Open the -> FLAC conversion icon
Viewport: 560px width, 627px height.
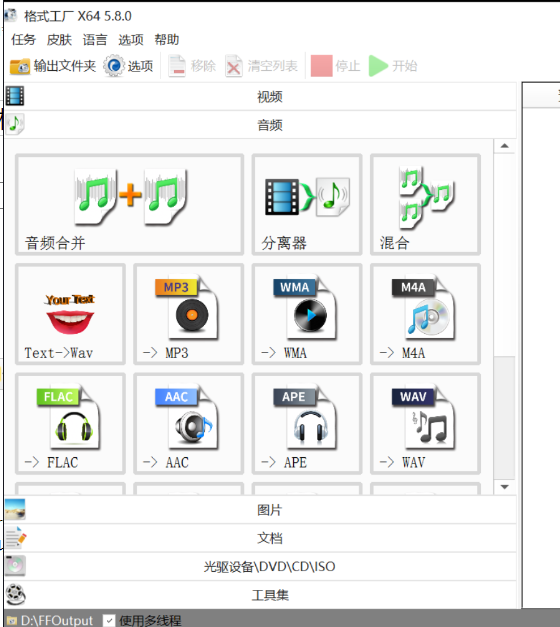pos(70,423)
